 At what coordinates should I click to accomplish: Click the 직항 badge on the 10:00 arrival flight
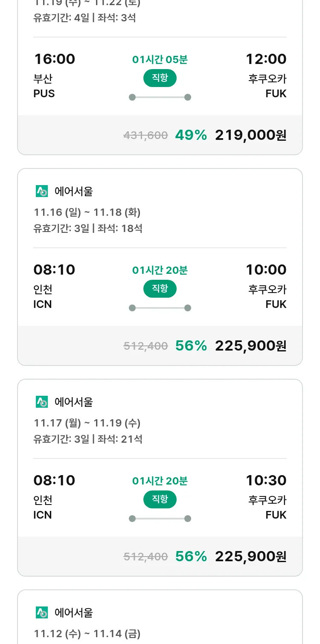point(160,289)
